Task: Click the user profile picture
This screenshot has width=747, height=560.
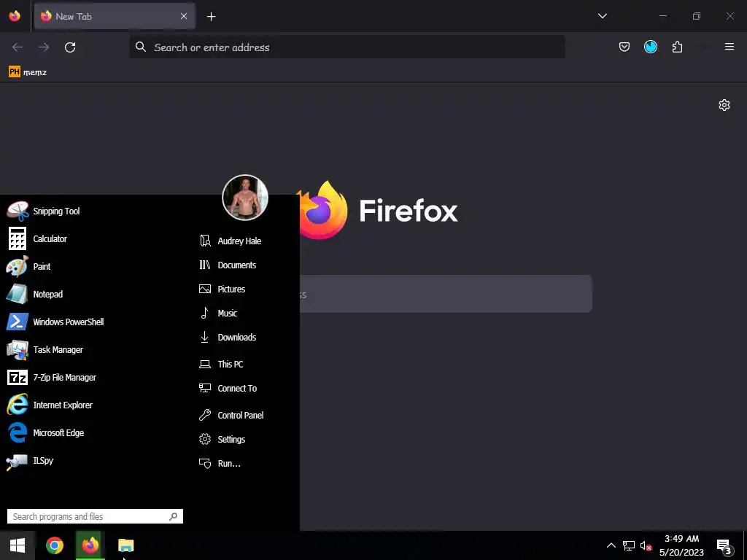Action: coord(245,197)
